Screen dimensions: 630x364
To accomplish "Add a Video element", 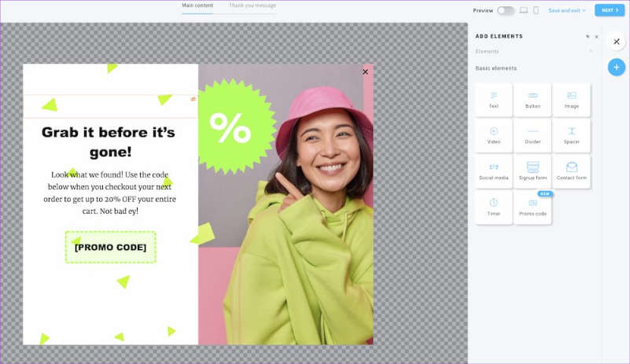I will pyautogui.click(x=493, y=136).
